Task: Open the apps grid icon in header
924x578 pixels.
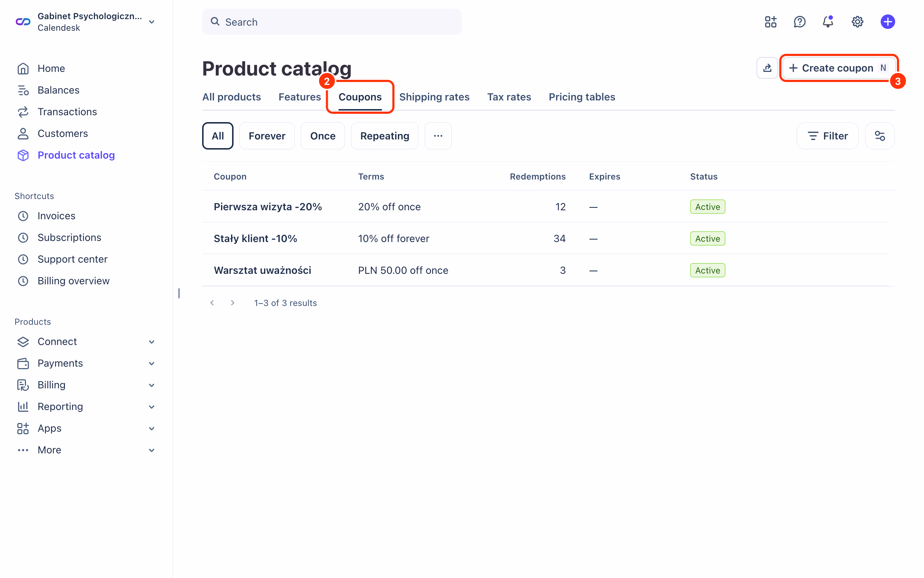Action: 771,22
